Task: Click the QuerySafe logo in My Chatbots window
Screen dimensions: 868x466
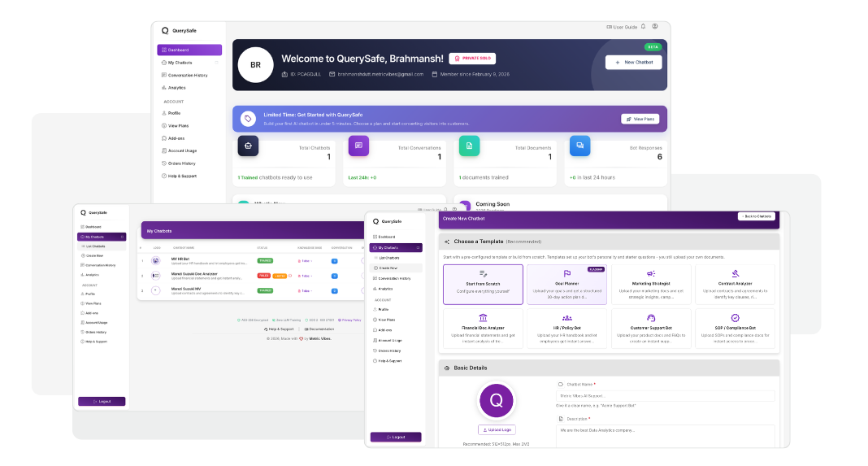Action: [x=94, y=213]
